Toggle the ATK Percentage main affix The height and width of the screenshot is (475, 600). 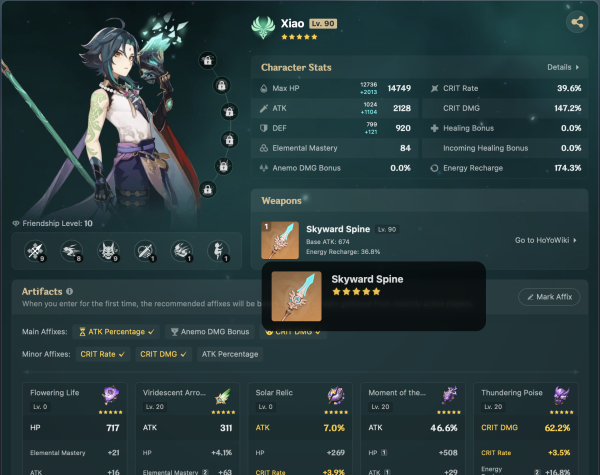pyautogui.click(x=117, y=332)
